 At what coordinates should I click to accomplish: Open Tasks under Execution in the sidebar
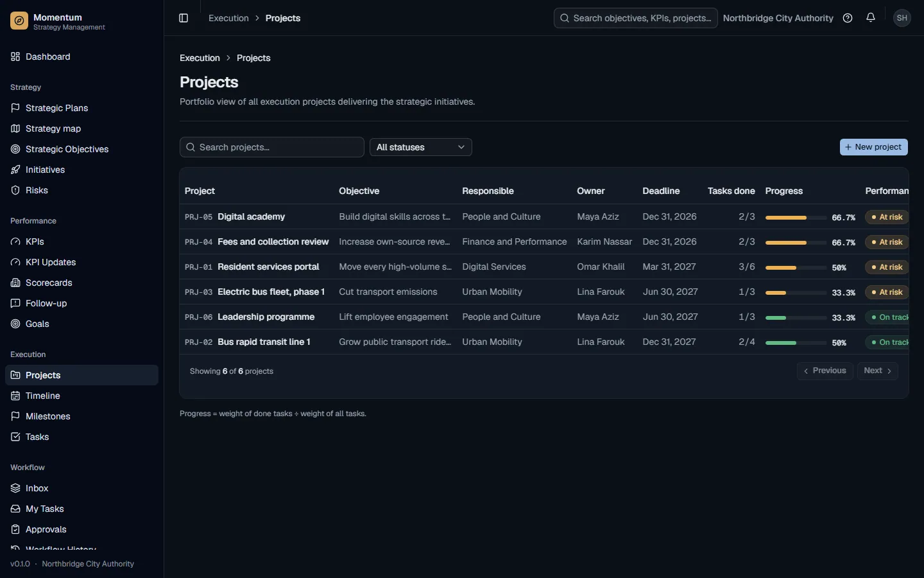click(81, 437)
